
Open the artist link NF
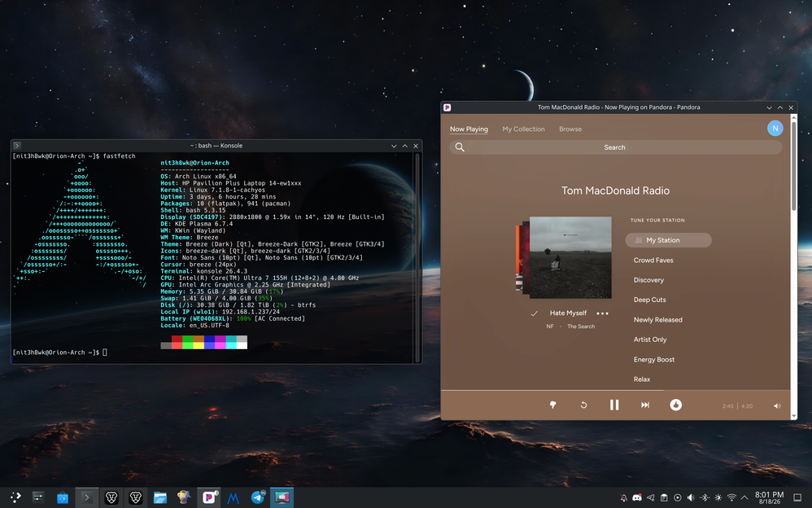click(549, 326)
